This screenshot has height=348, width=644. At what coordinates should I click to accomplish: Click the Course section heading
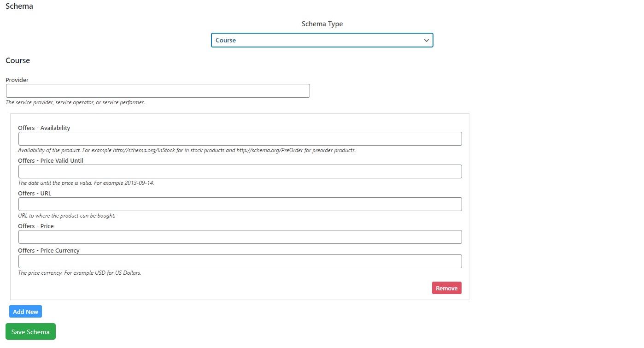[18, 60]
